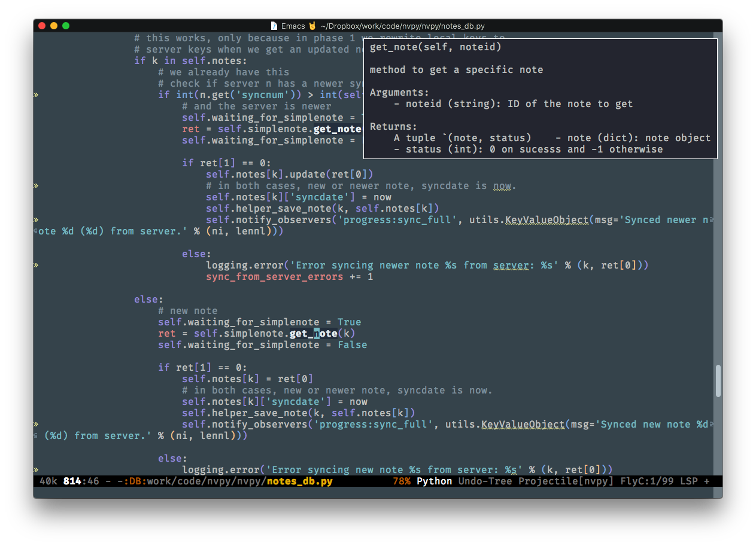Click '- noteid (string): ID of the note to get'
The image size is (756, 546).
(513, 103)
